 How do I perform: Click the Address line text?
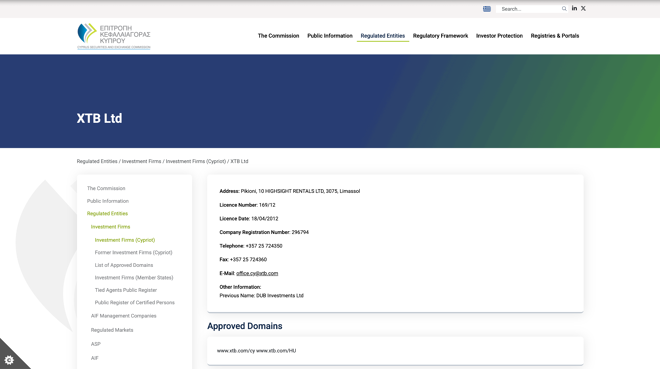[290, 191]
